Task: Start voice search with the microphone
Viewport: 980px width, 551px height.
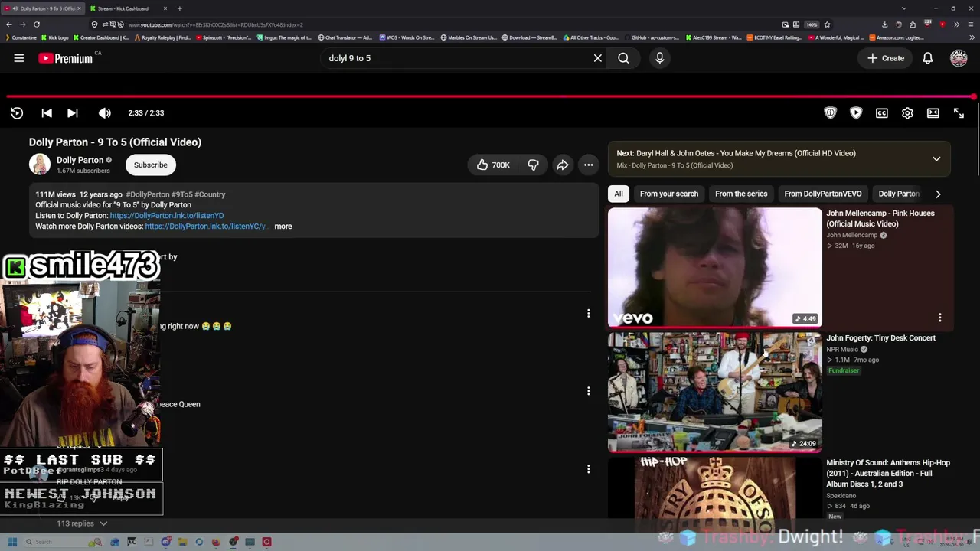Action: [x=659, y=58]
